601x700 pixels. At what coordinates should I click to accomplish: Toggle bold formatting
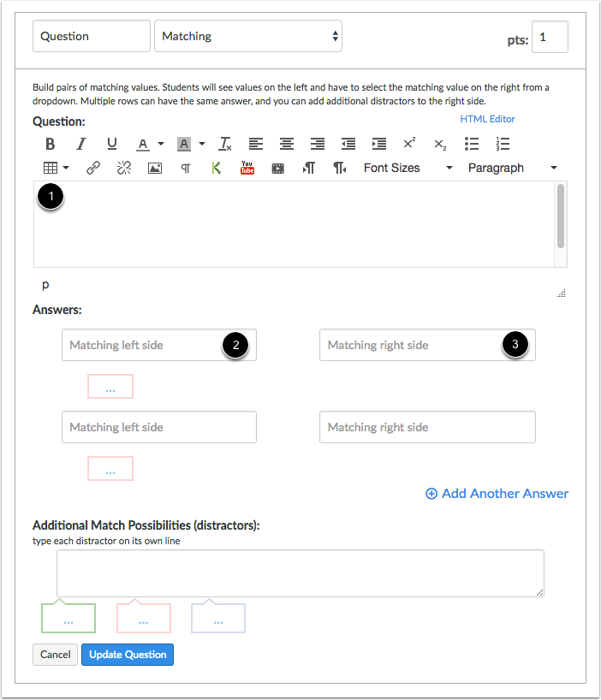[x=51, y=144]
